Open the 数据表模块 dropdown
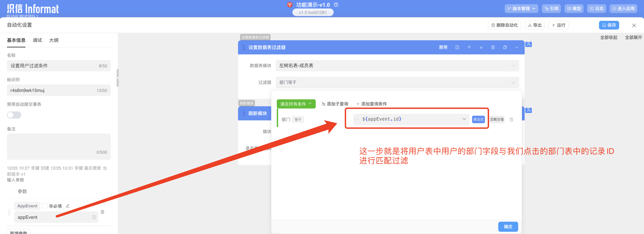 [397, 65]
